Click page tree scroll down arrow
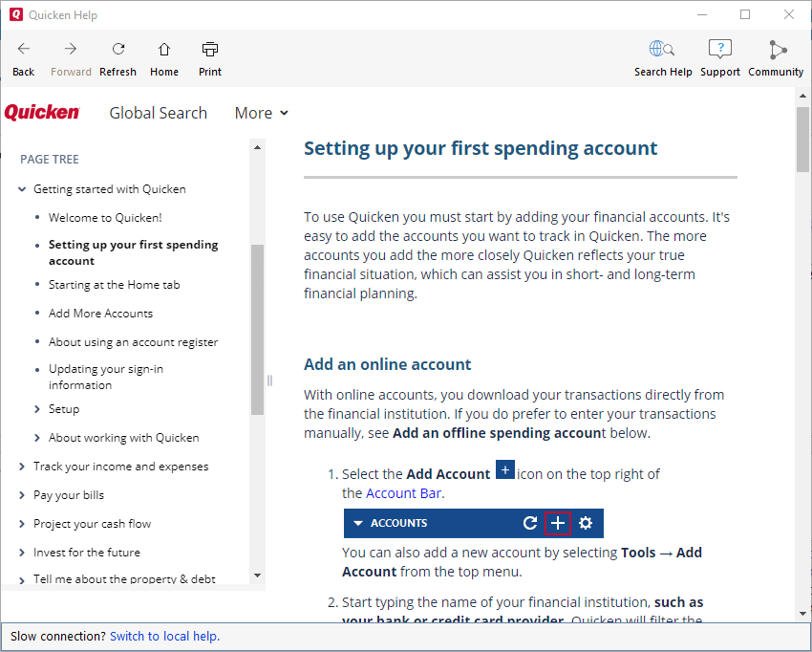812x652 pixels. click(257, 576)
